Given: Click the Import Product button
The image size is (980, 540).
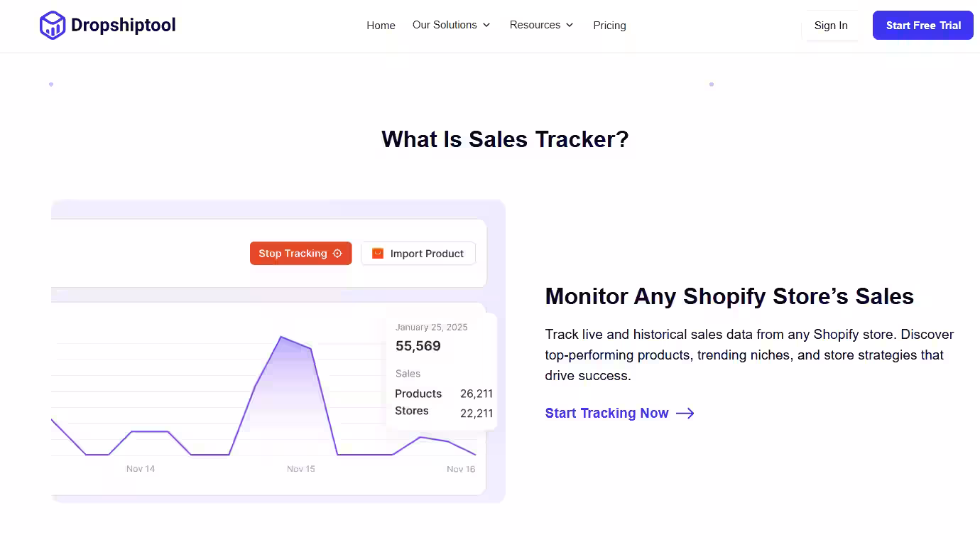Looking at the screenshot, I should pos(418,253).
